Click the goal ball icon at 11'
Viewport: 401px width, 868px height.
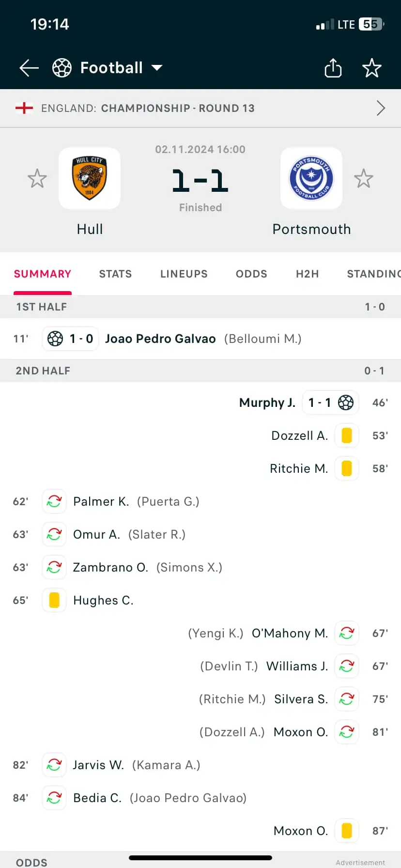click(55, 339)
